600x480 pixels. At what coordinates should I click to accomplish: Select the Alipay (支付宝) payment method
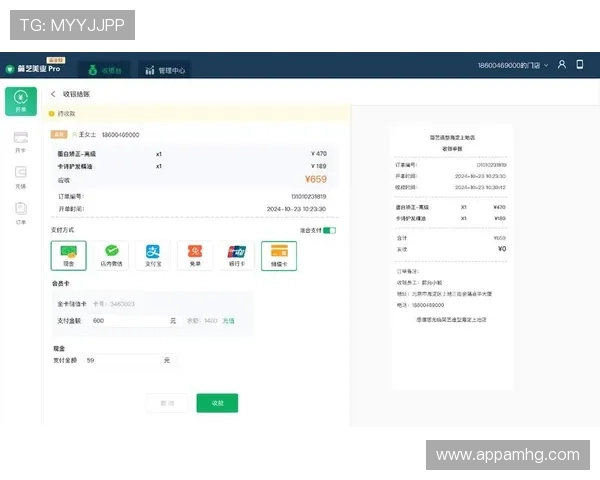tap(153, 255)
